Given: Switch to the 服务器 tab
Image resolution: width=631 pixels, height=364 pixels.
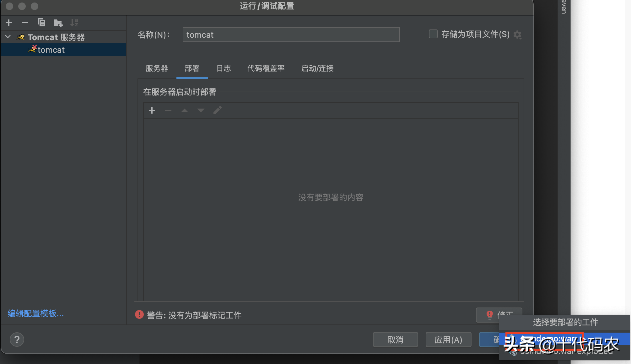Looking at the screenshot, I should [x=157, y=68].
